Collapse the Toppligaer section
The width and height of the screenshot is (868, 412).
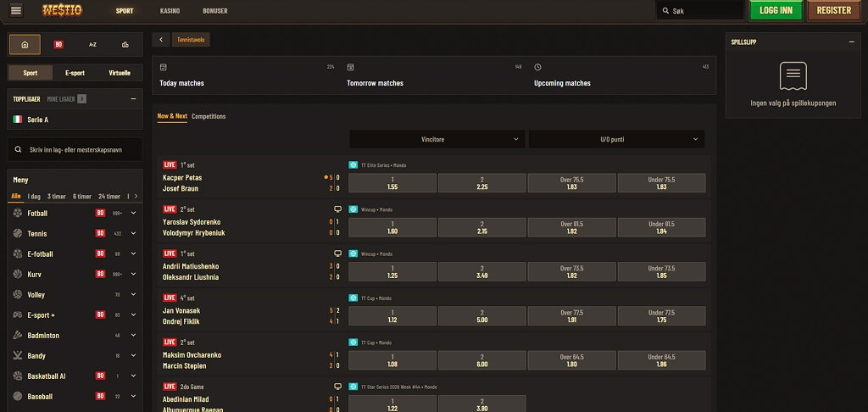coord(133,98)
